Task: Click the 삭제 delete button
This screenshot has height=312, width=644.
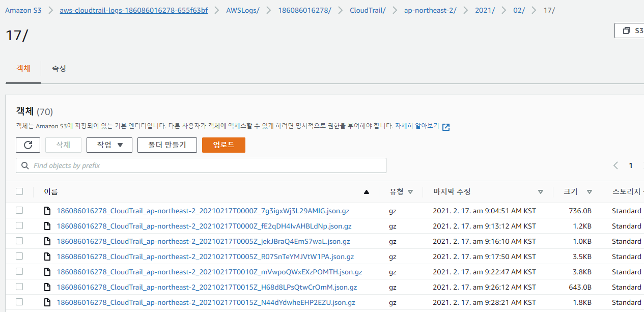Action: pos(63,145)
